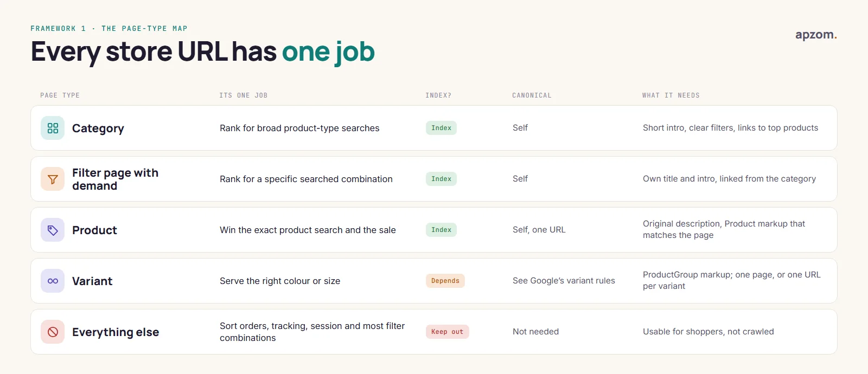Click the red prohibited icon for Everything else
The height and width of the screenshot is (374, 868).
[53, 332]
